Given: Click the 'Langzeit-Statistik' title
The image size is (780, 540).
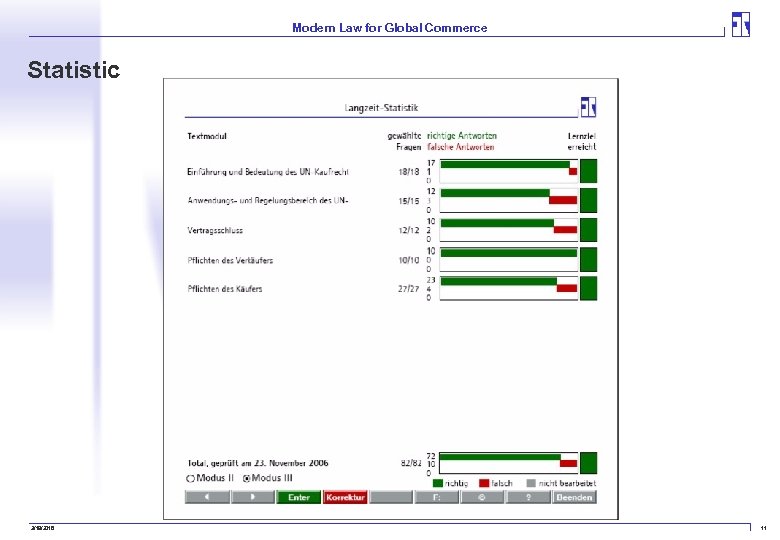Looking at the screenshot, I should pyautogui.click(x=381, y=107).
